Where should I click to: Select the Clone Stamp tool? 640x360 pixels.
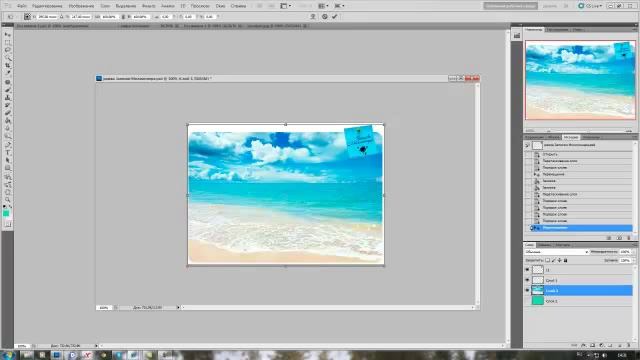coord(8,98)
